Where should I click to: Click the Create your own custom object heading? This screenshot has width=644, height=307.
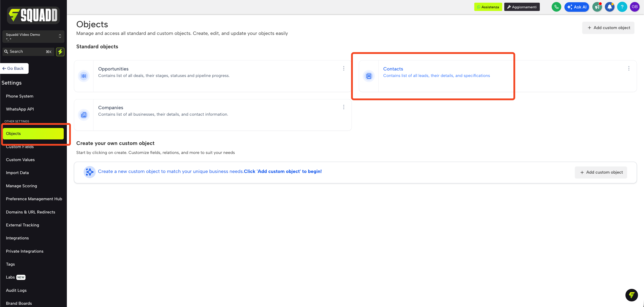coord(115,143)
